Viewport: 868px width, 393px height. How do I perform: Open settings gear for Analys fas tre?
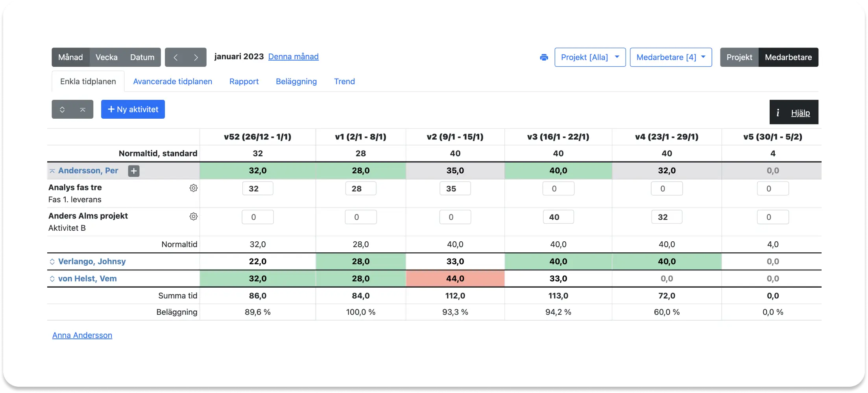[x=193, y=188]
